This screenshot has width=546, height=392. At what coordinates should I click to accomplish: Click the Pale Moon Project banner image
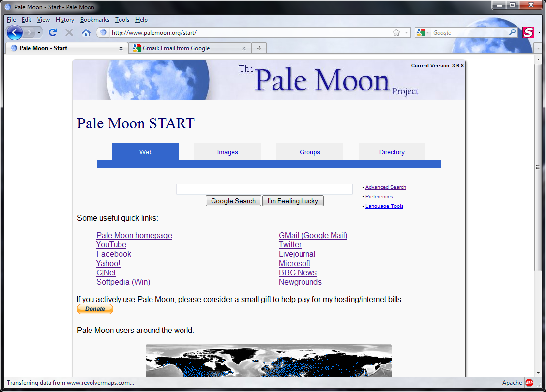269,80
